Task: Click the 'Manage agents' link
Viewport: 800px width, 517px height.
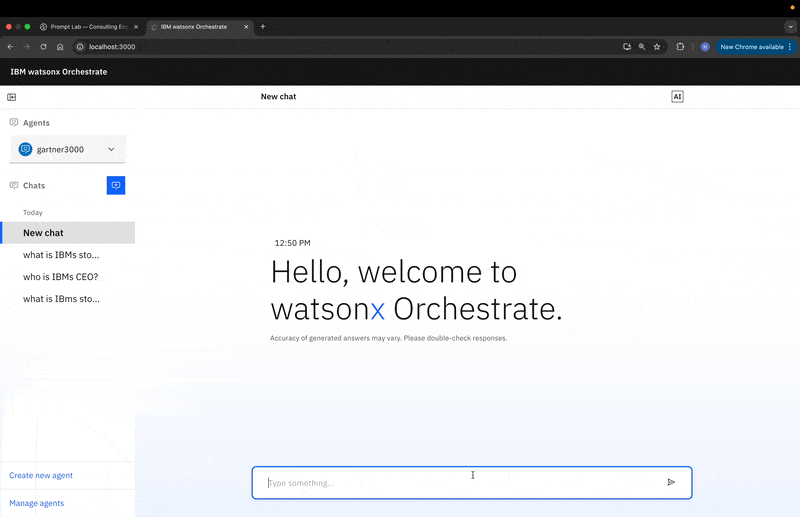Action: pyautogui.click(x=37, y=503)
